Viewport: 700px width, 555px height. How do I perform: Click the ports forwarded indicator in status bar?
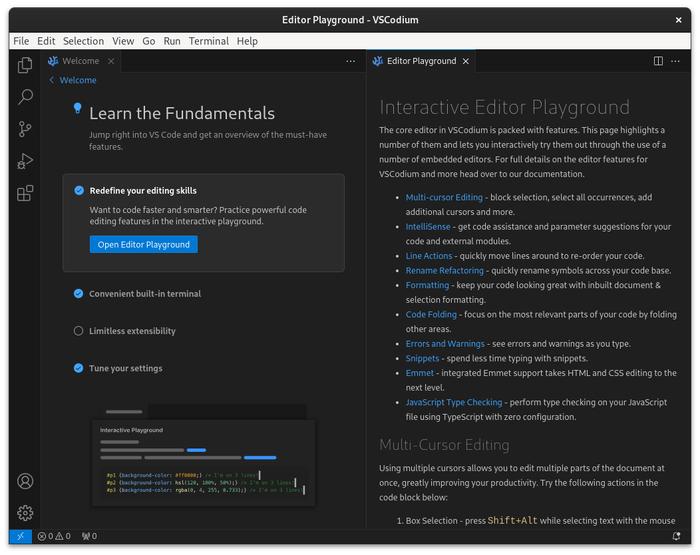click(89, 536)
